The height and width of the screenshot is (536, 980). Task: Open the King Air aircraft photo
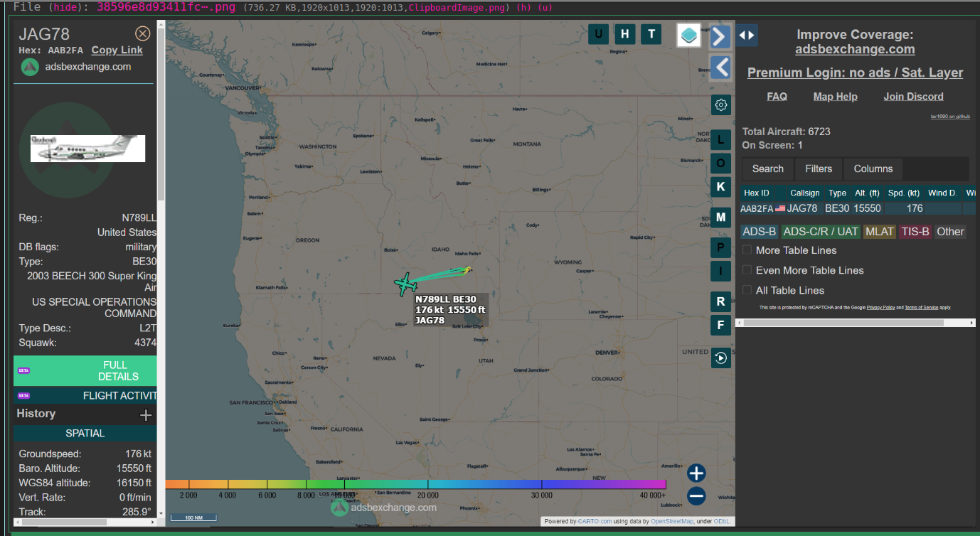coord(87,149)
